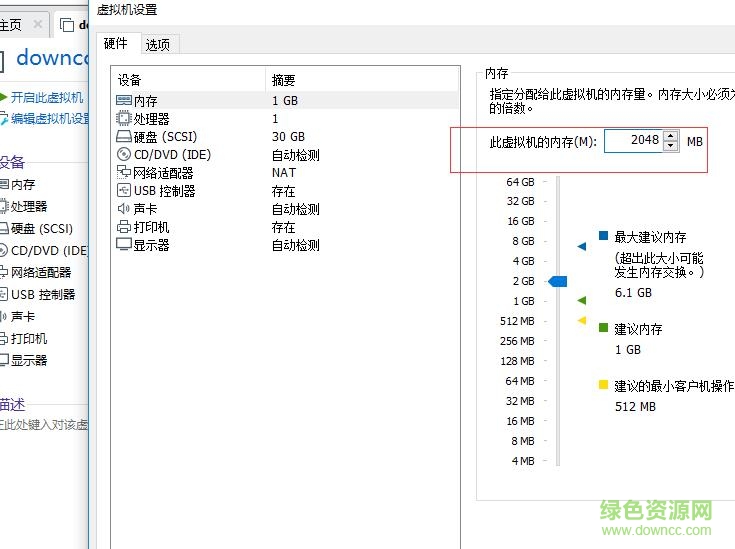Click the 摘要 (Summary) column header

pos(284,80)
